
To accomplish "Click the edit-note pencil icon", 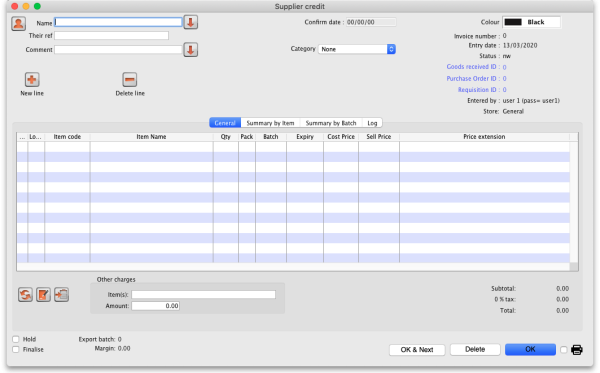I will [x=43, y=295].
